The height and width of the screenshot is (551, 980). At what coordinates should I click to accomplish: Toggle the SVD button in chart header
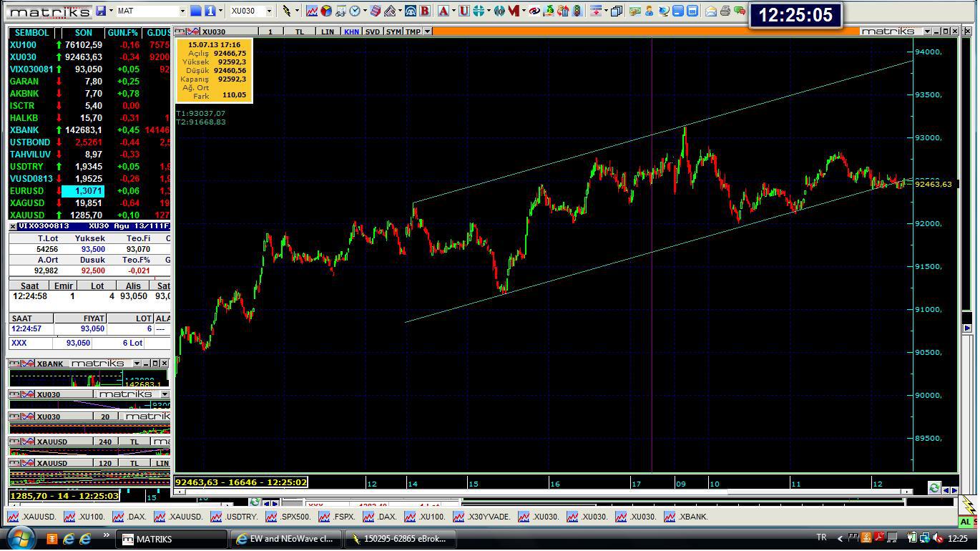(372, 31)
